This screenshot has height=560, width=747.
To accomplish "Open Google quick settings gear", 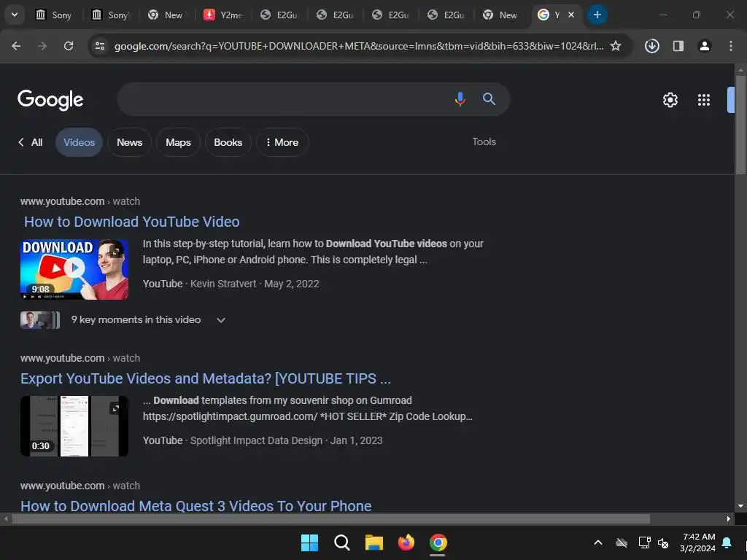I will pyautogui.click(x=670, y=100).
